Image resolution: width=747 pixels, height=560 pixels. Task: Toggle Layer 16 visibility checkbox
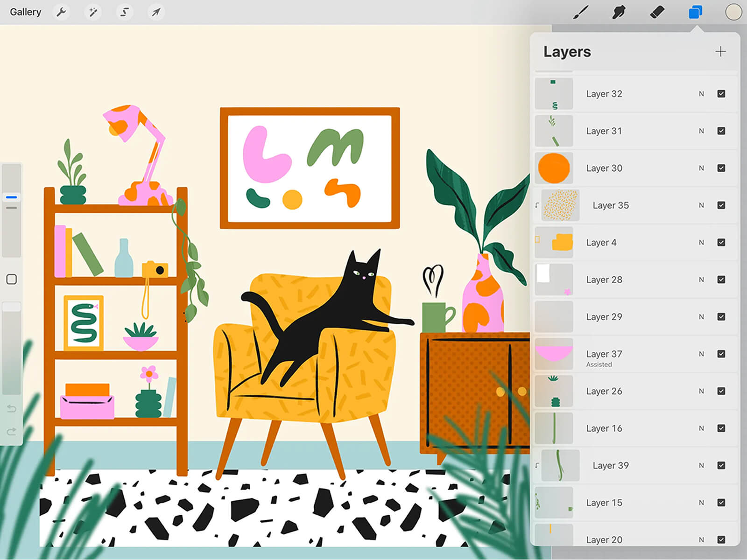[721, 428]
